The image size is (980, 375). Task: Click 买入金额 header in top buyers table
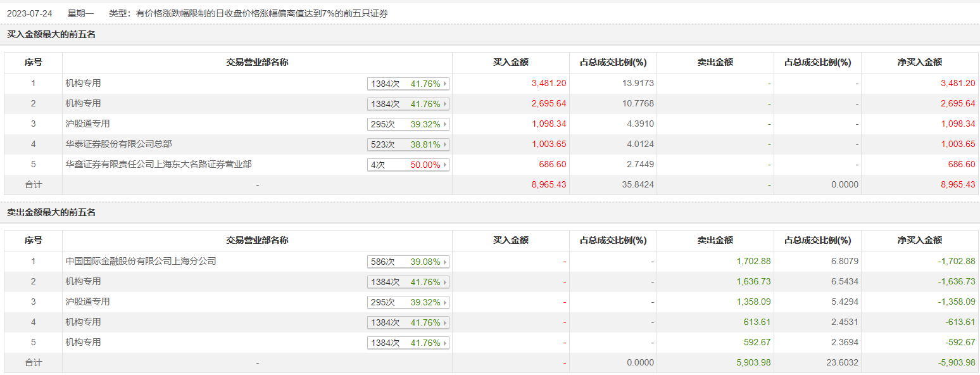click(x=510, y=62)
